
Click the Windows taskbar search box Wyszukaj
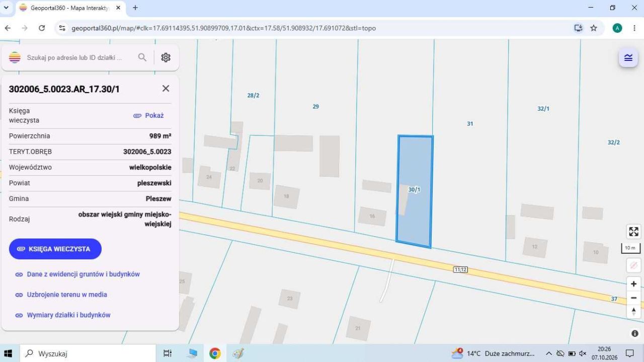88,353
